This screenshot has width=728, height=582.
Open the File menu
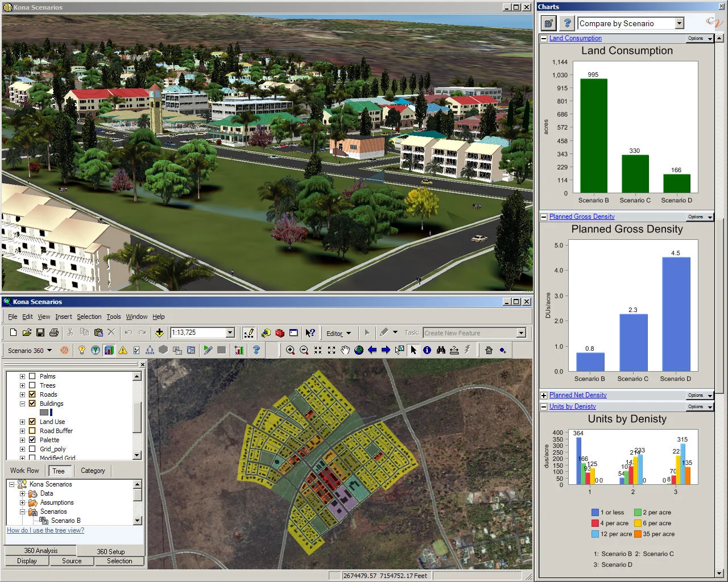13,317
